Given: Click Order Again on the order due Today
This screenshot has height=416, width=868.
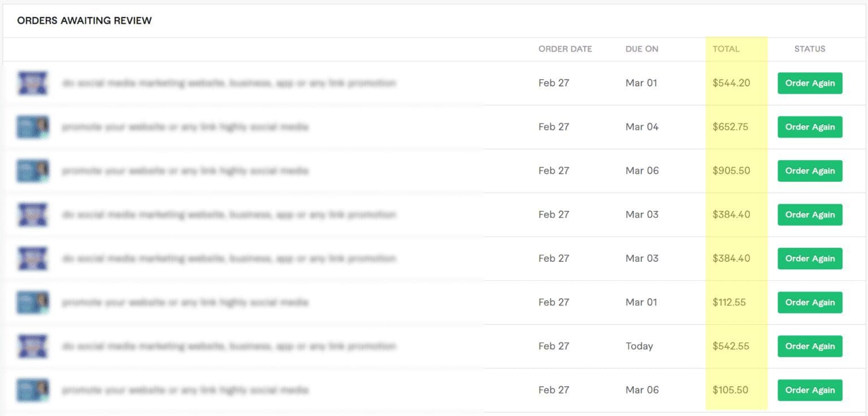Looking at the screenshot, I should pos(809,346).
